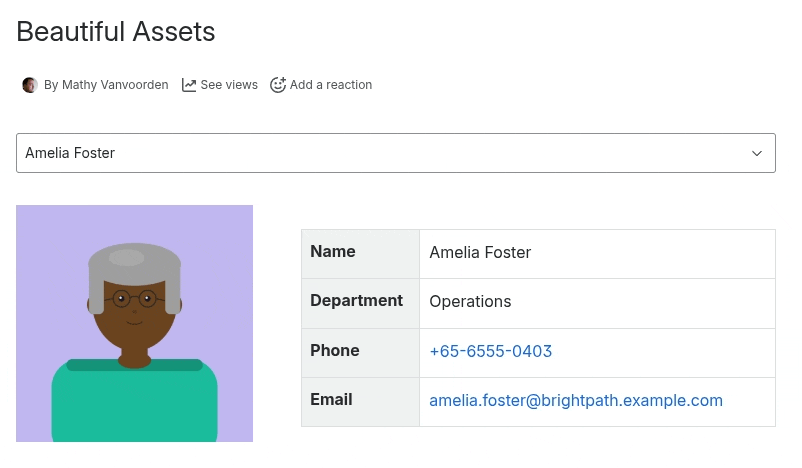Click the phone number +65-6555-0403
Screen dimensions: 802x468
[x=490, y=352]
